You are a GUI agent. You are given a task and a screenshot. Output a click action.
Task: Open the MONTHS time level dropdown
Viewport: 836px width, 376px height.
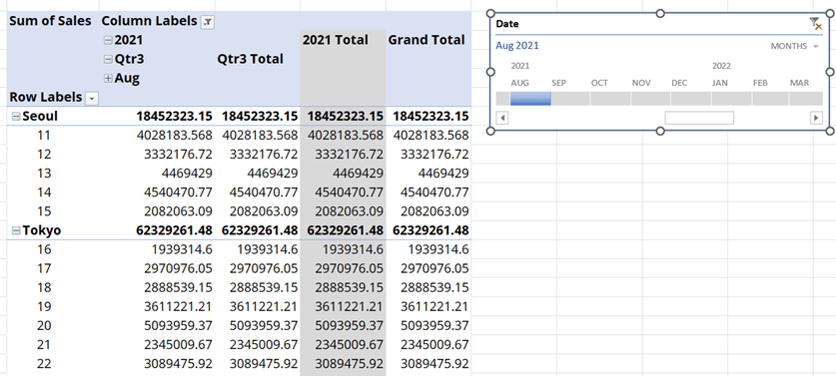(794, 46)
